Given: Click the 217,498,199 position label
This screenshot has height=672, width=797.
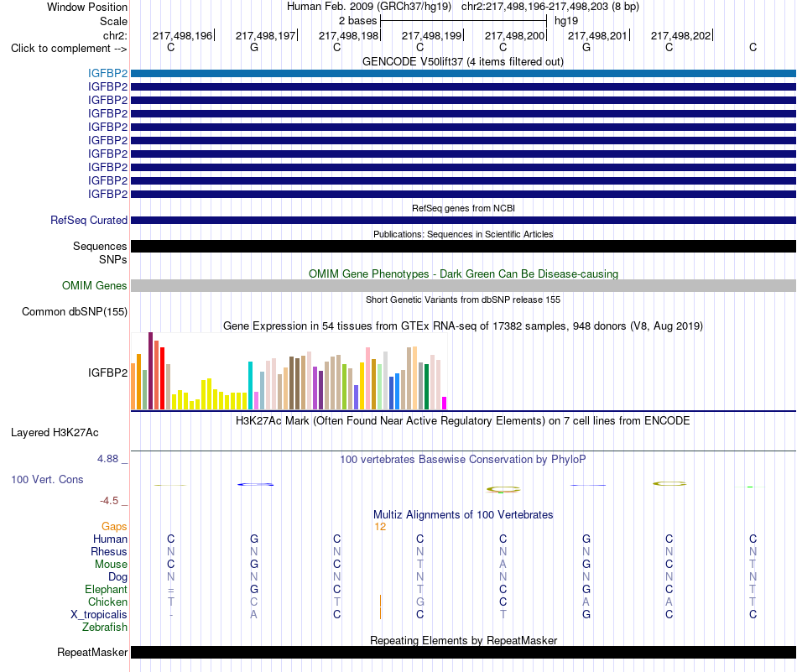Looking at the screenshot, I should tap(431, 35).
